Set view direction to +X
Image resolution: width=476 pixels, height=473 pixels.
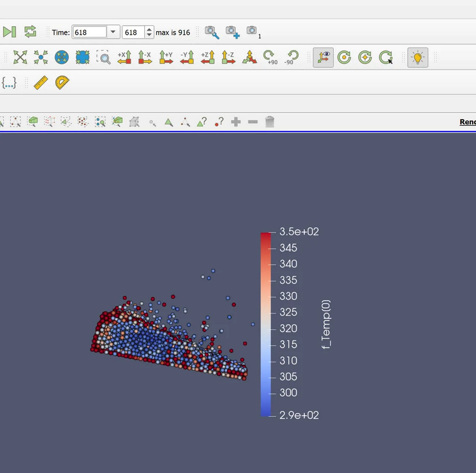point(124,57)
